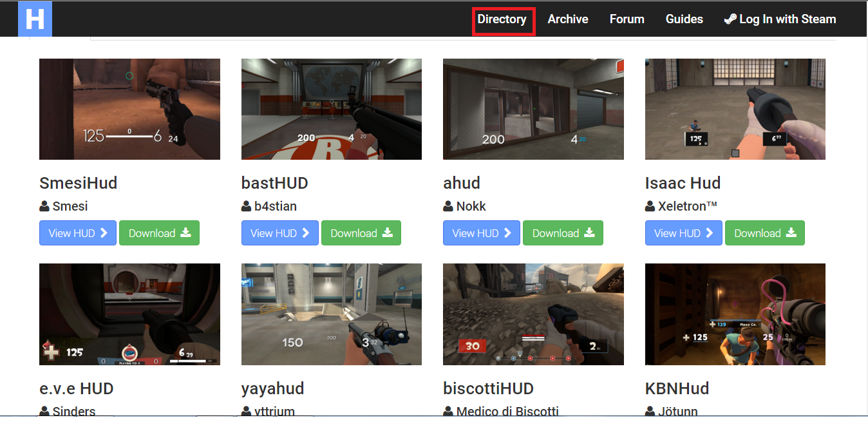Image resolution: width=868 pixels, height=429 pixels.
Task: Click View HUD for Isaac Hud
Action: click(x=684, y=233)
